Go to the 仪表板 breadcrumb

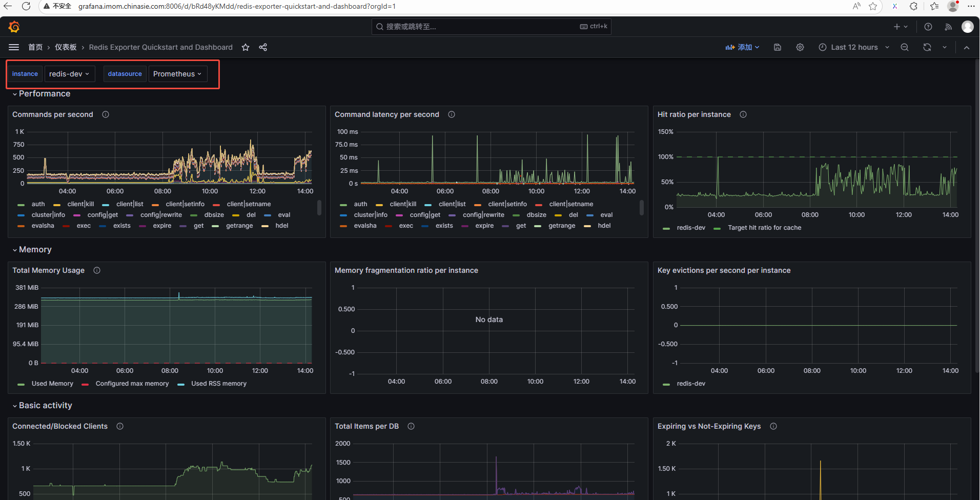66,47
